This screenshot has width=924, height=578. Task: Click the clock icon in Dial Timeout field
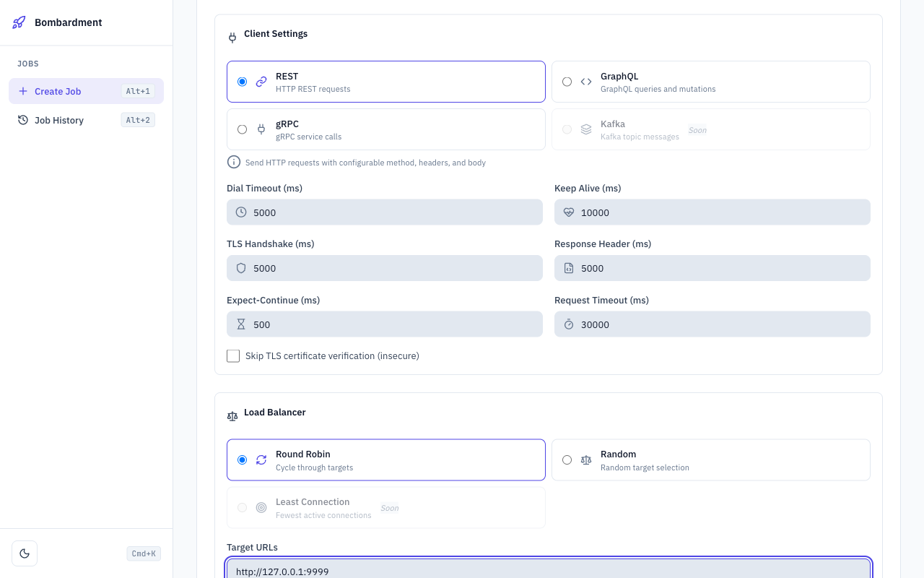click(x=240, y=212)
